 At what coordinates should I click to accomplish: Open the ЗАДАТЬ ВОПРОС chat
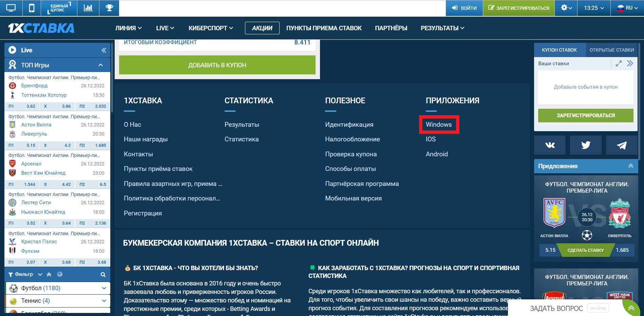coord(556,308)
